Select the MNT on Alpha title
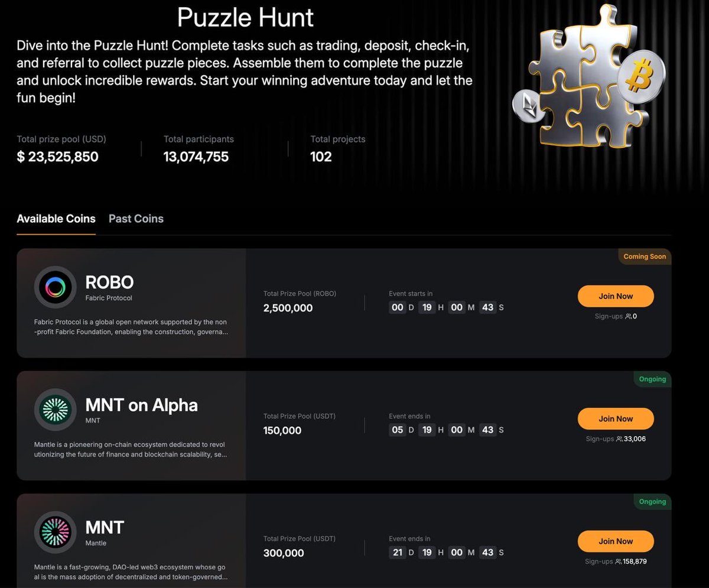 [142, 405]
